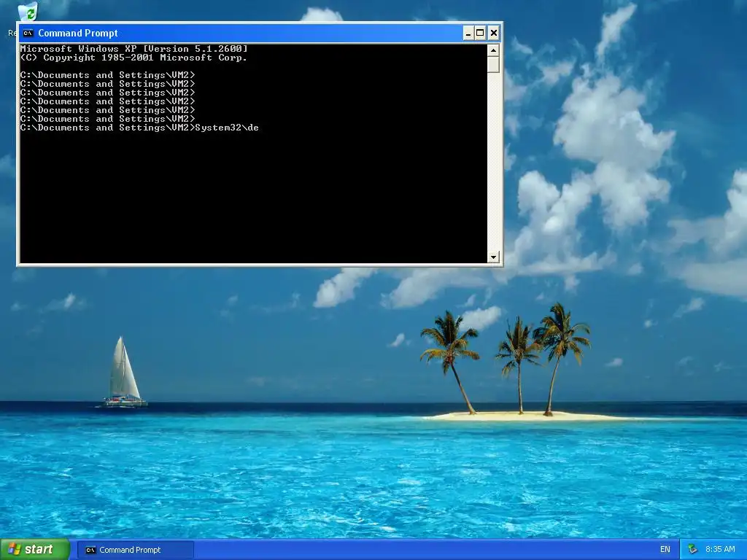Click the scroll up arrow in Command Prompt
The image size is (747, 560).
point(493,50)
